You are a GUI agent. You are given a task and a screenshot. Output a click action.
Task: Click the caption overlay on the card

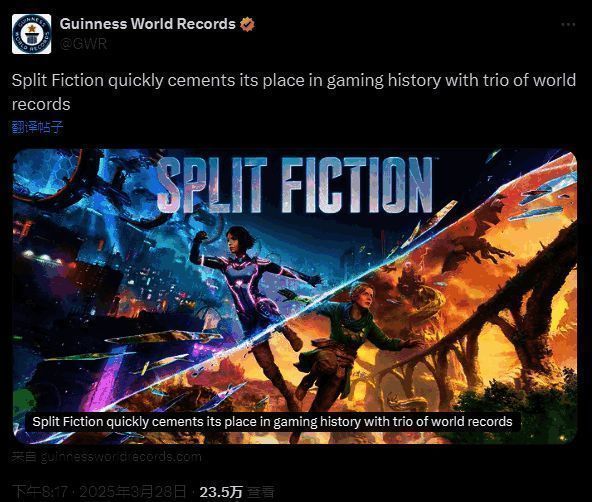point(272,422)
